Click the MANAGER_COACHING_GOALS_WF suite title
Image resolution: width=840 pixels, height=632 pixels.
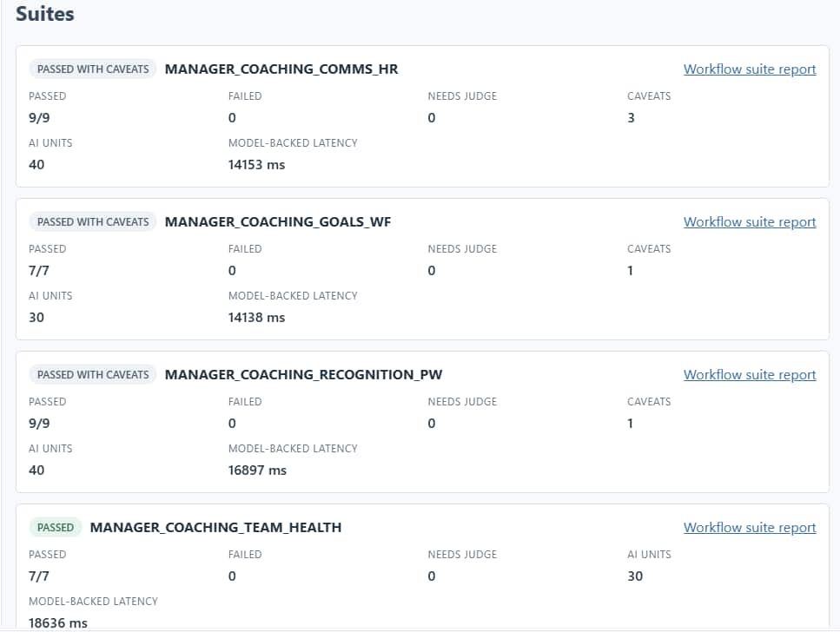coord(277,221)
